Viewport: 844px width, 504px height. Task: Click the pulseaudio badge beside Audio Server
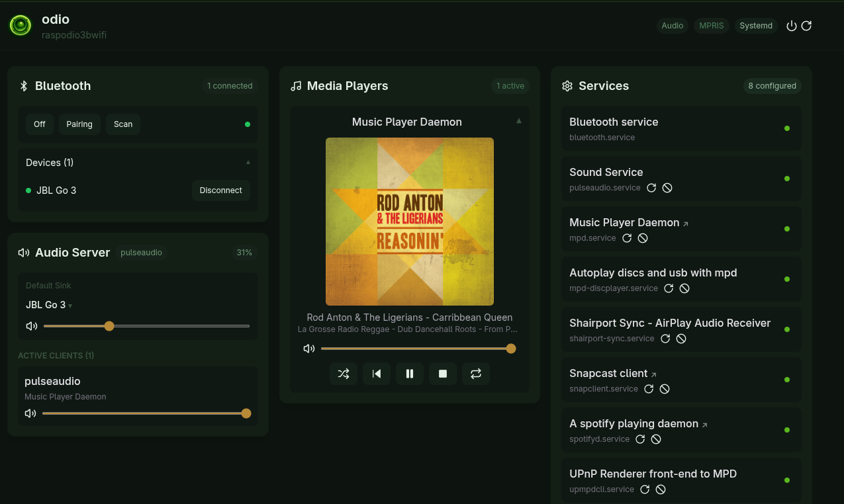coord(142,253)
